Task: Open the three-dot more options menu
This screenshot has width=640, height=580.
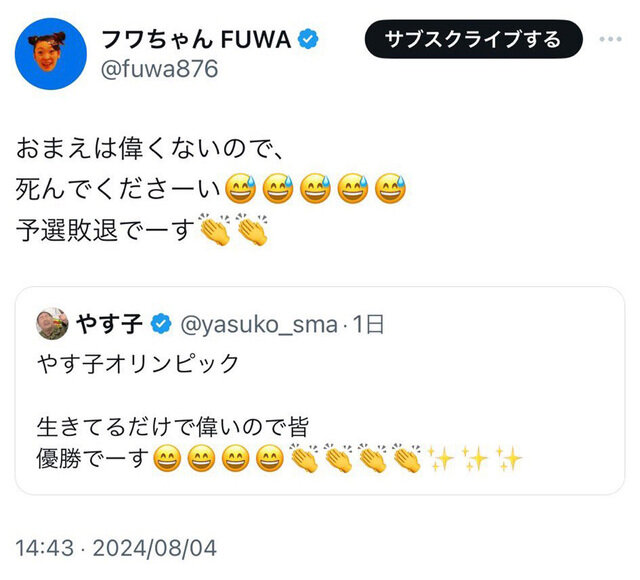Action: click(x=612, y=39)
